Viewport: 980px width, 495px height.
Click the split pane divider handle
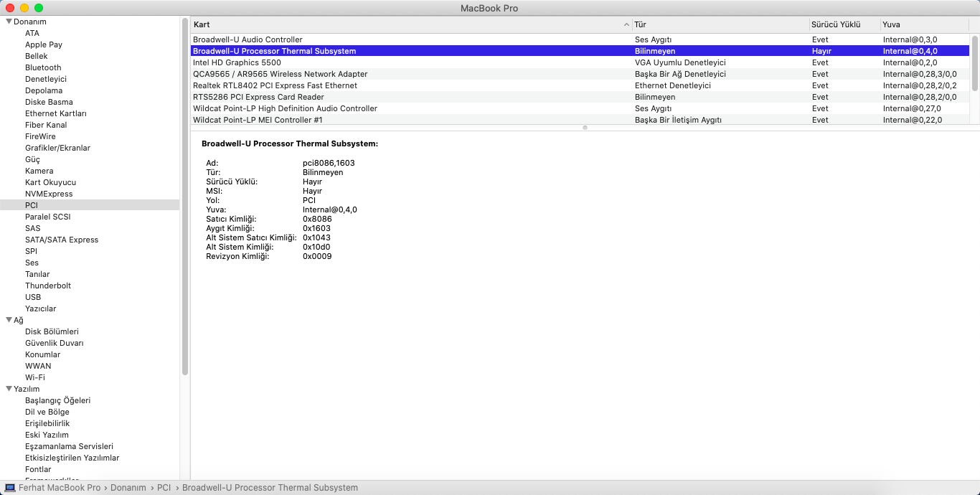585,128
